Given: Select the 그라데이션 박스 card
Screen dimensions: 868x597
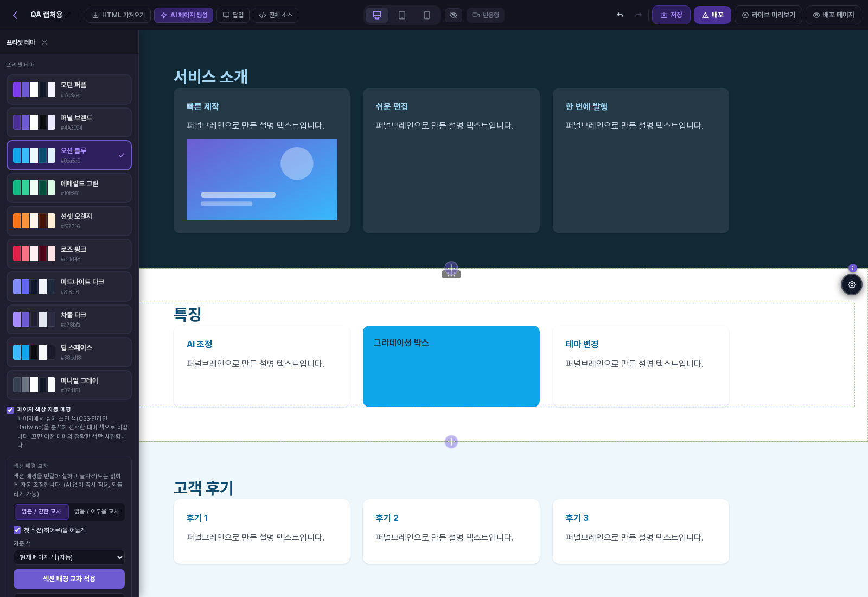Looking at the screenshot, I should 451,366.
